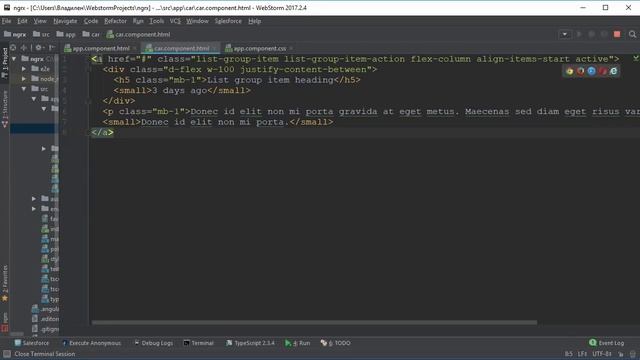Expand the e2e folder
This screenshot has width=640, height=360.
point(24,69)
